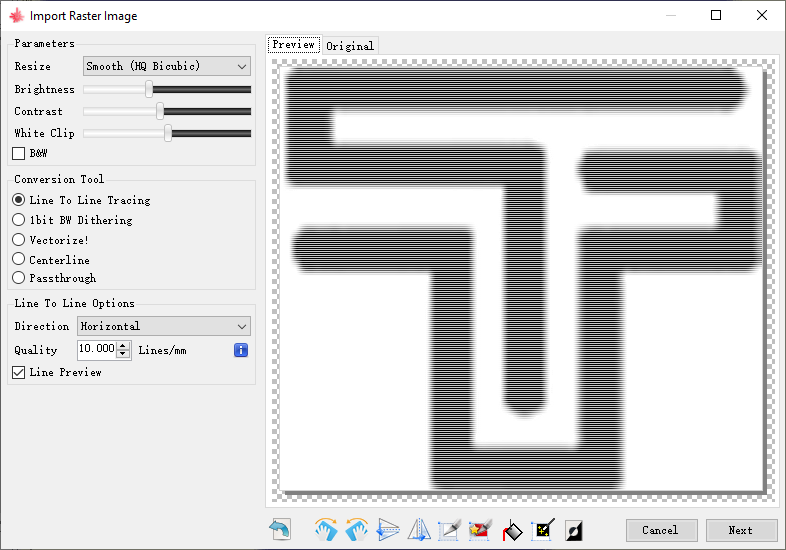Click the blue Quality info icon
Screen dimensions: 786x550
coord(241,350)
